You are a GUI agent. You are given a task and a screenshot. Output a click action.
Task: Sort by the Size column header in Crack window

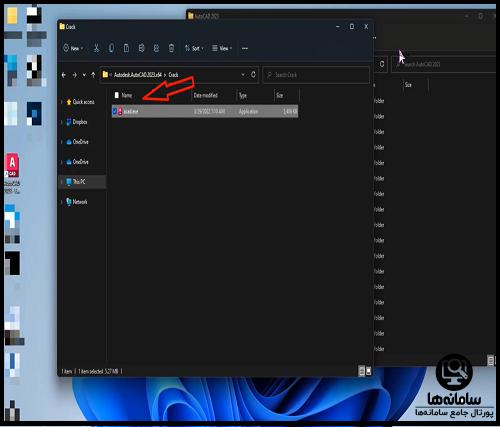[279, 95]
